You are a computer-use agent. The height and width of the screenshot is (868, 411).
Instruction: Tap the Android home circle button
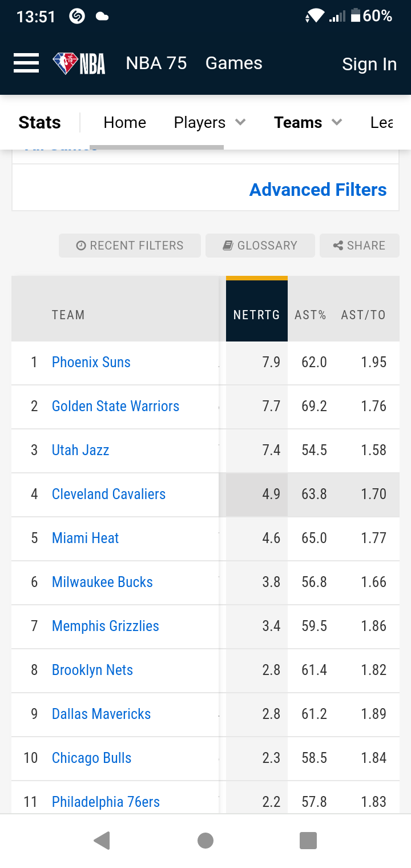(205, 841)
